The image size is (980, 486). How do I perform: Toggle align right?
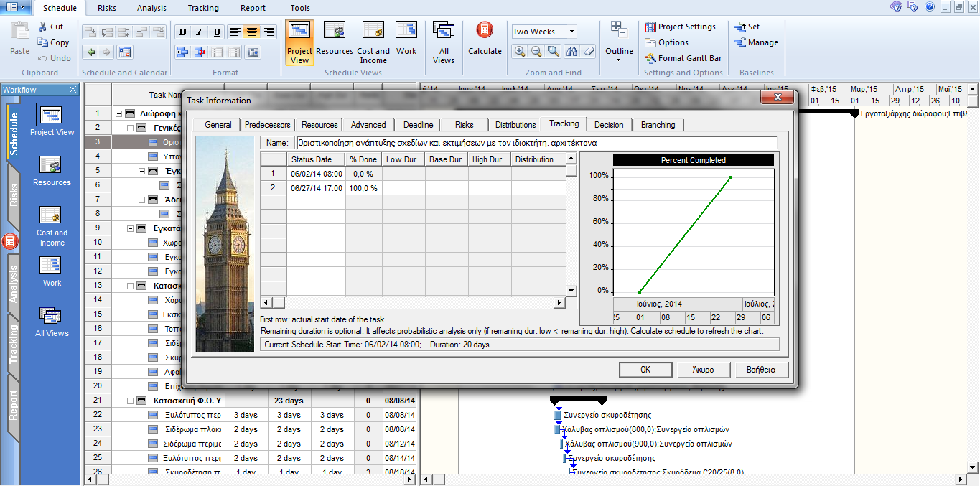pos(269,32)
